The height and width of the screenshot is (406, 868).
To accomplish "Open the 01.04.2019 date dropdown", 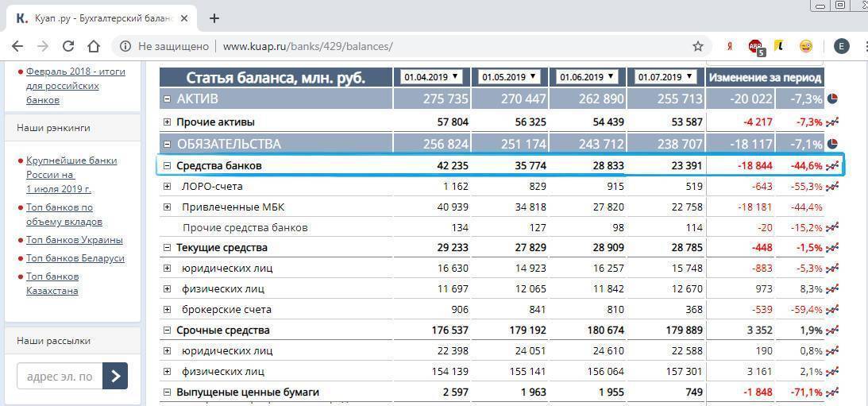I will [431, 77].
